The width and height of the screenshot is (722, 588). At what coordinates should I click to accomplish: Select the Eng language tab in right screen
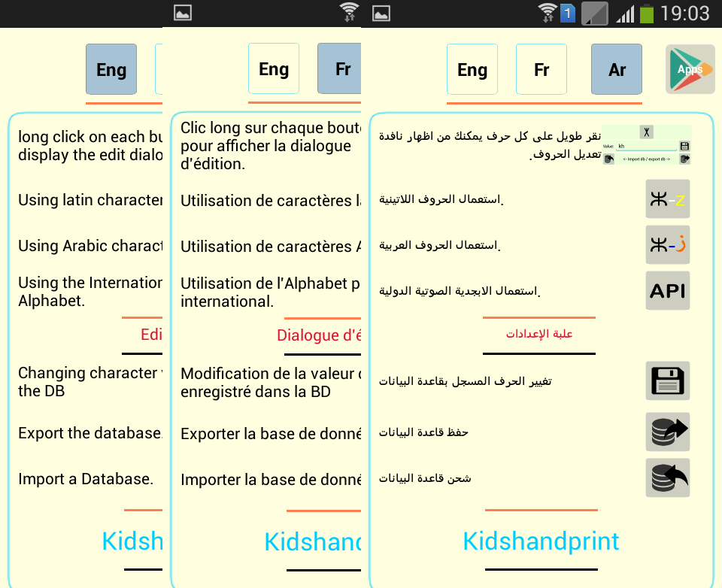tap(472, 69)
